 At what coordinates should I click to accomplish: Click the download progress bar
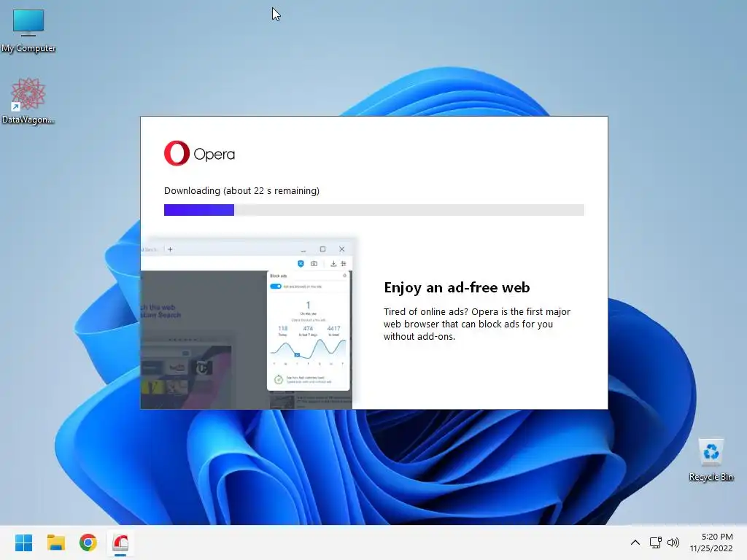pos(374,210)
